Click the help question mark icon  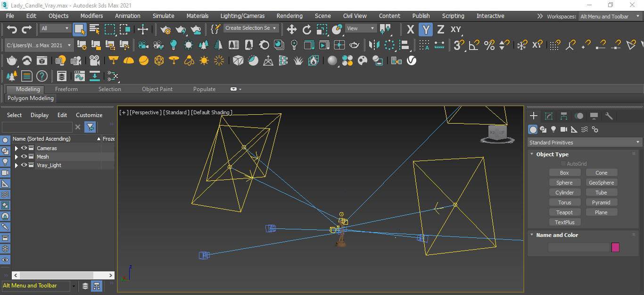point(42,76)
